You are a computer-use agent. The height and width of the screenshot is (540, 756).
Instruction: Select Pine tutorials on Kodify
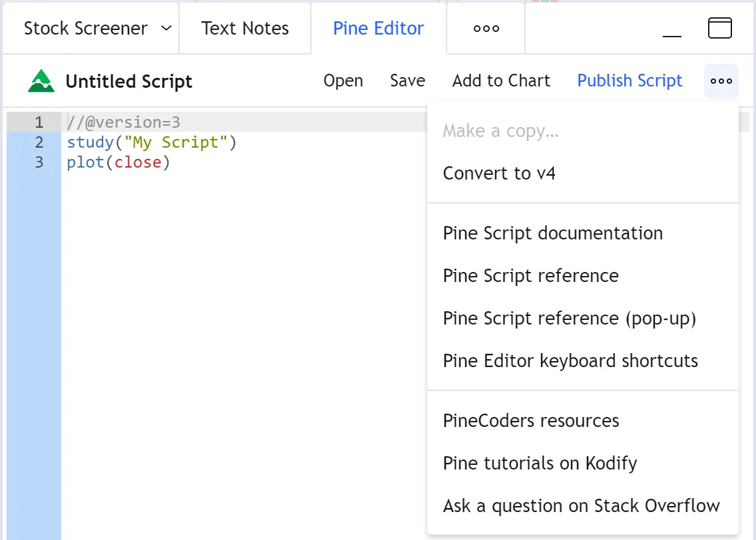[540, 464]
